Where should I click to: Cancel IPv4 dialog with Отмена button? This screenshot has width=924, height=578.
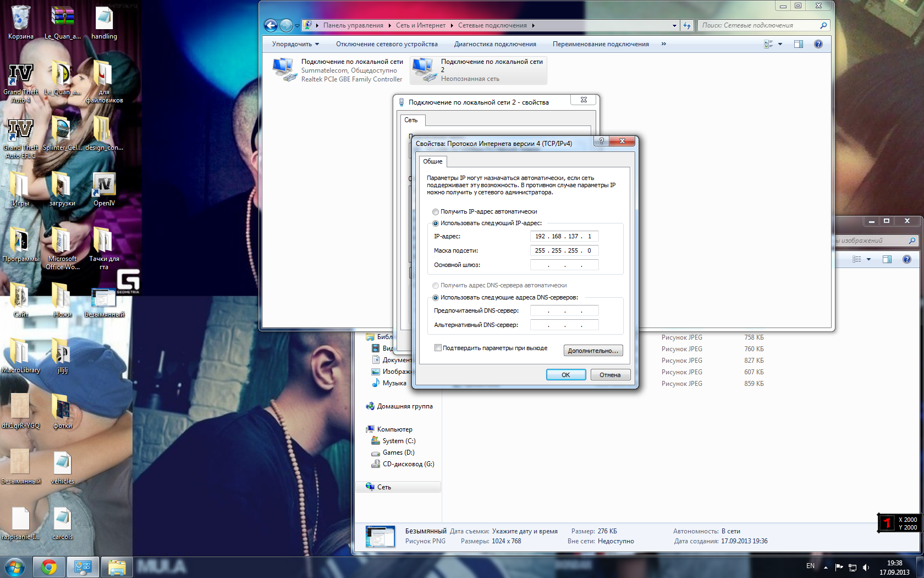coord(610,375)
